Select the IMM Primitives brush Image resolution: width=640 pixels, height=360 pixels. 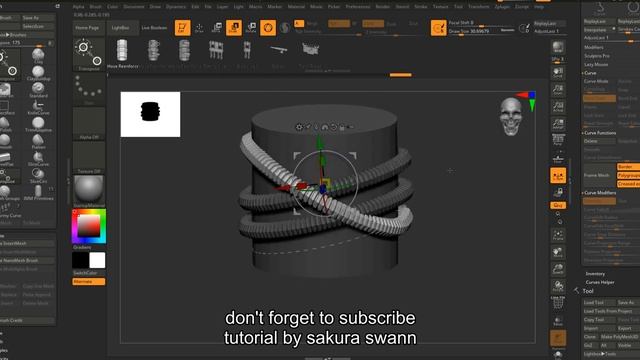(38, 192)
